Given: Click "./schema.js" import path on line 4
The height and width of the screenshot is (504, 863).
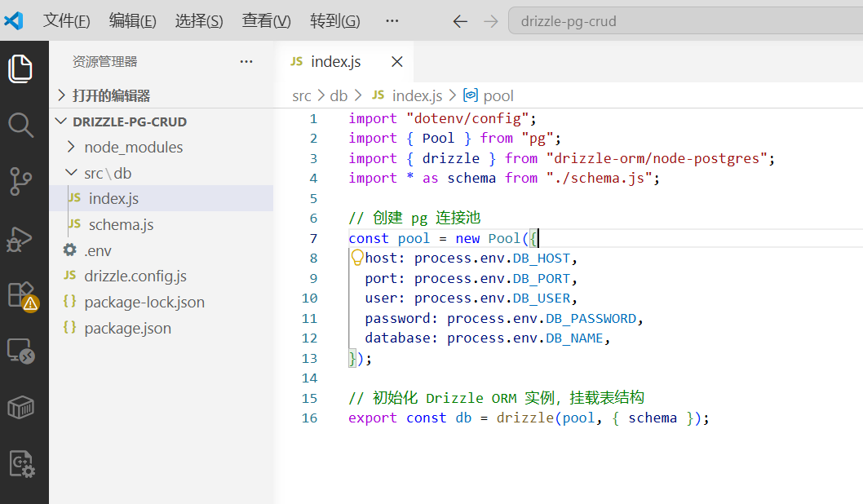Looking at the screenshot, I should click(x=599, y=179).
